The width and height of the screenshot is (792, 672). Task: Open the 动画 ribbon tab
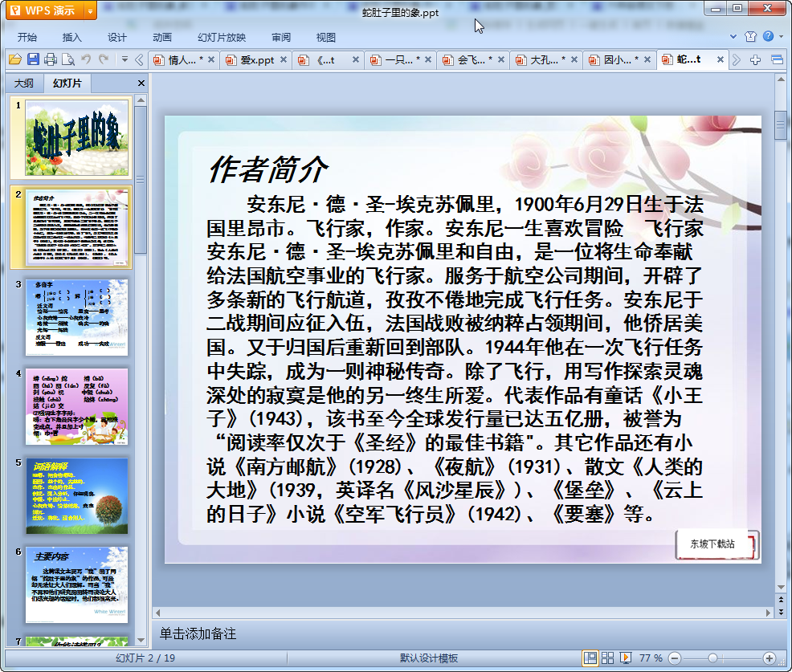point(162,38)
